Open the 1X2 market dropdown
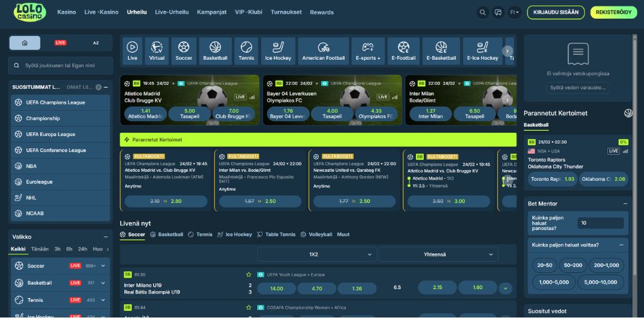This screenshot has height=322, width=644. 317,254
